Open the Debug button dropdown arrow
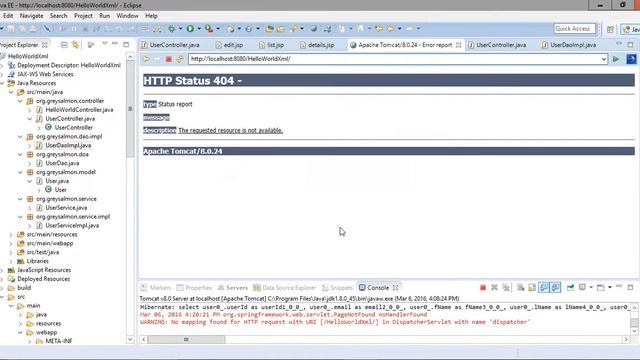640x360 pixels. coord(180,29)
